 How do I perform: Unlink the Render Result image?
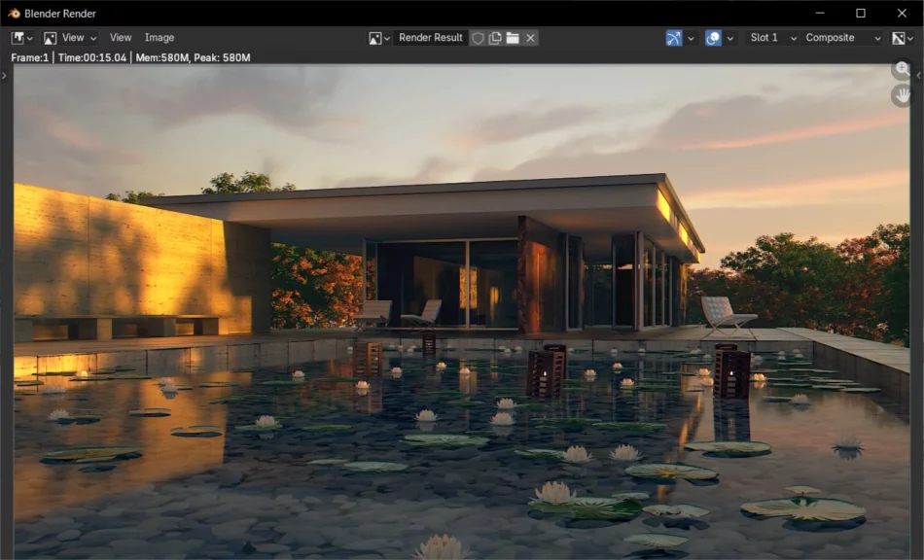pyautogui.click(x=530, y=38)
